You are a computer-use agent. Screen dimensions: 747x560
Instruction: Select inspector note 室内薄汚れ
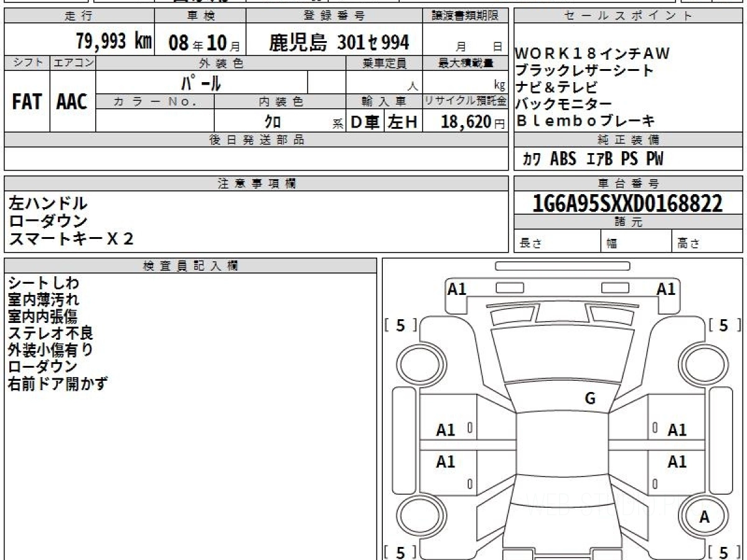point(44,300)
